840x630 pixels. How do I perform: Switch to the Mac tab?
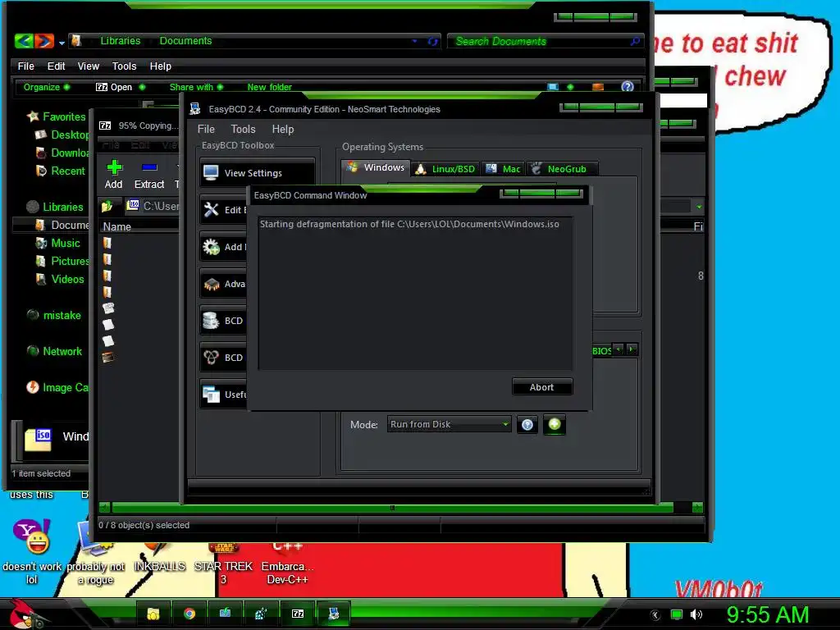[x=503, y=169]
